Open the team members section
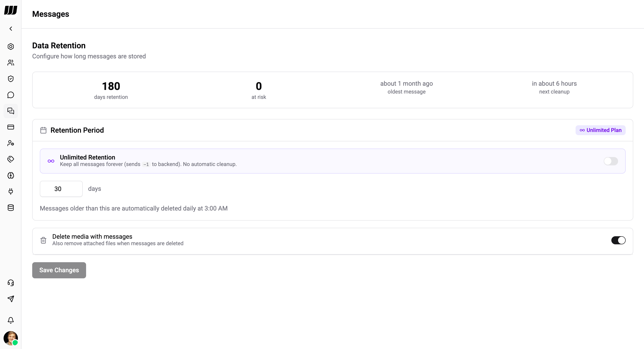The height and width of the screenshot is (349, 644). pos(11,63)
